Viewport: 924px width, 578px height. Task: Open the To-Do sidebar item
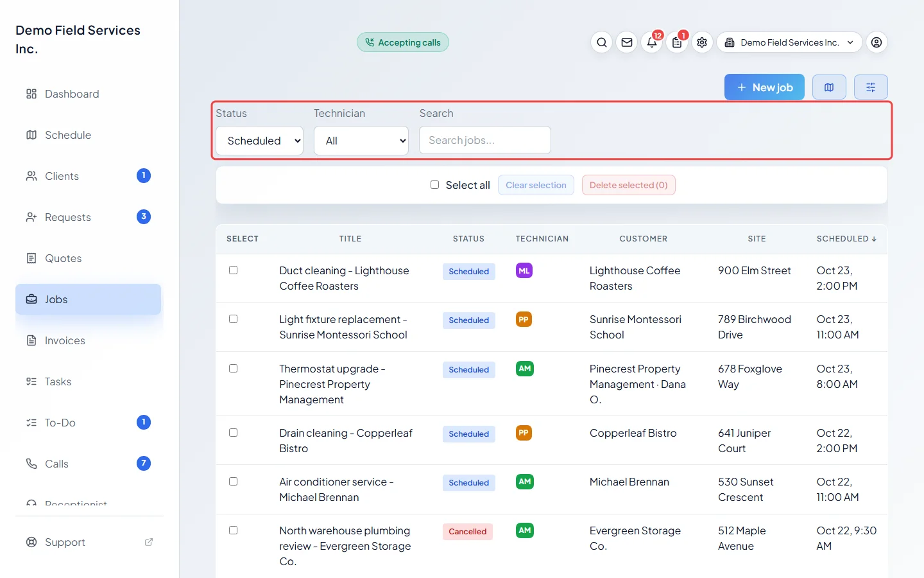[89, 423]
